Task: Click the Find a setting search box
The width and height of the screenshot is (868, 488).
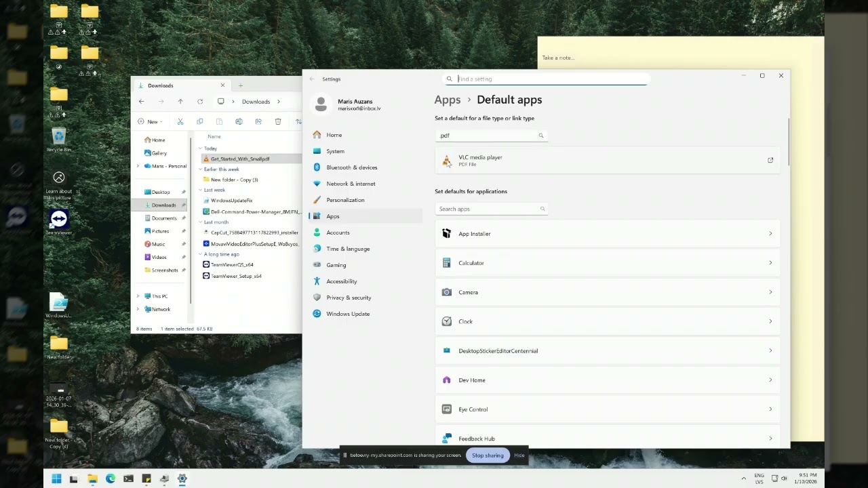Action: point(546,79)
